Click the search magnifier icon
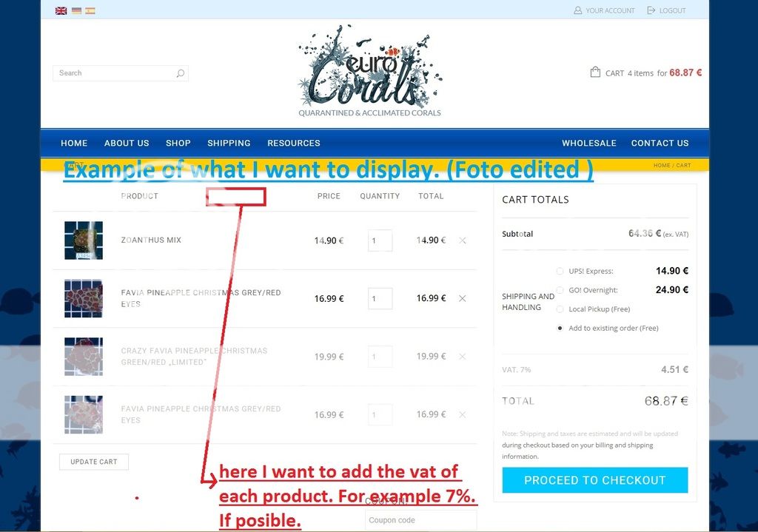This screenshot has width=758, height=532. click(180, 73)
